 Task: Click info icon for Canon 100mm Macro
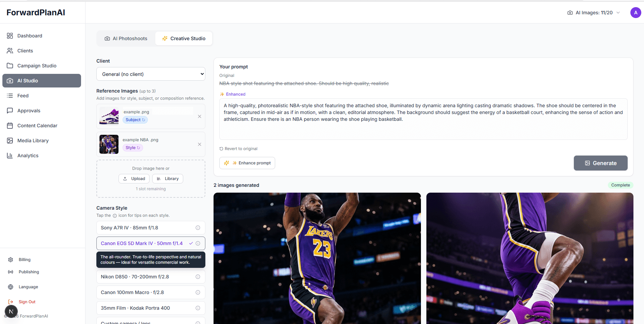(x=198, y=292)
